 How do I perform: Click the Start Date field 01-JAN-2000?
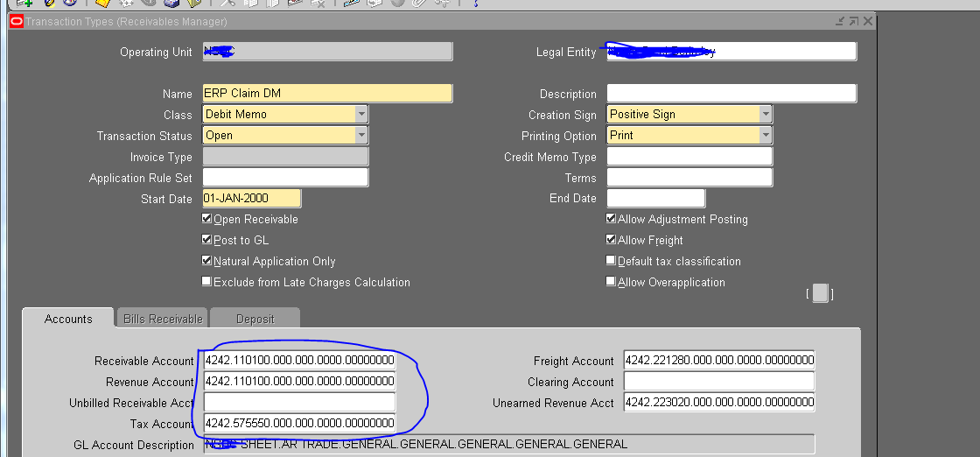(x=252, y=198)
